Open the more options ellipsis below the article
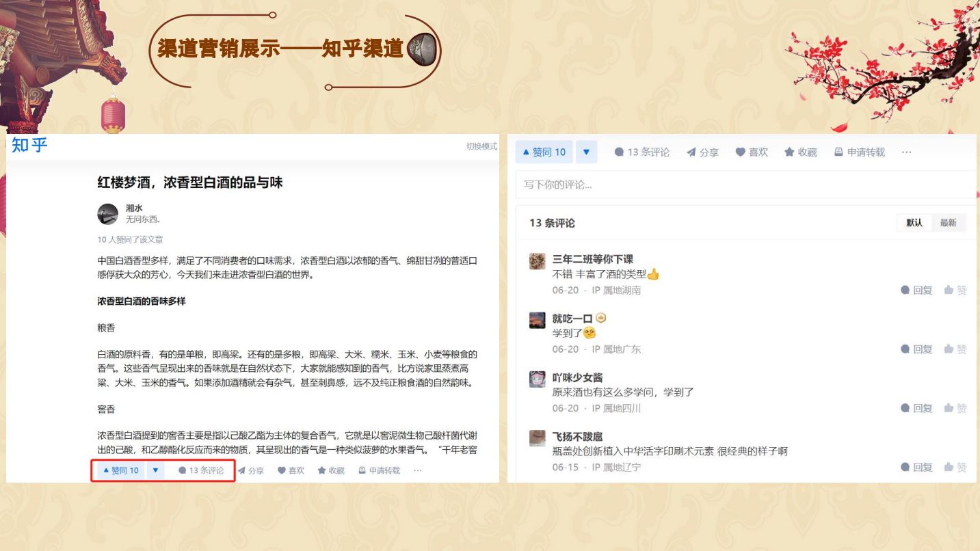Screen dimensions: 980x551 pos(417,470)
